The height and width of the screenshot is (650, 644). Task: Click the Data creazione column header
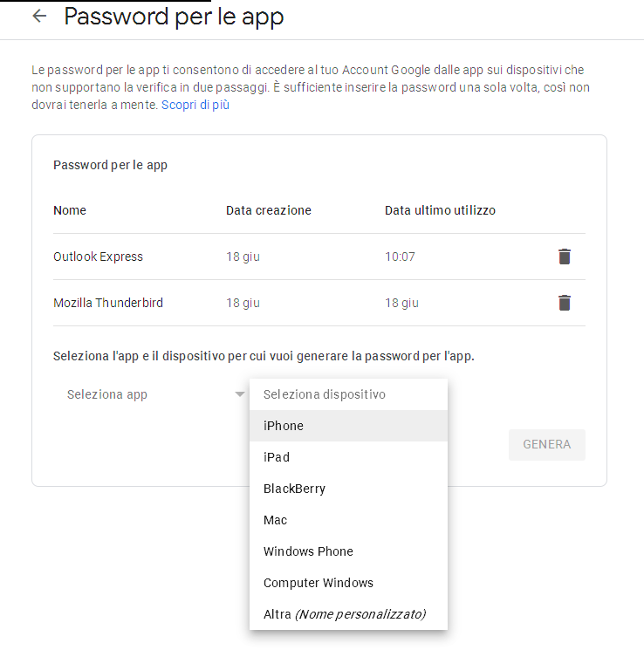pyautogui.click(x=268, y=210)
